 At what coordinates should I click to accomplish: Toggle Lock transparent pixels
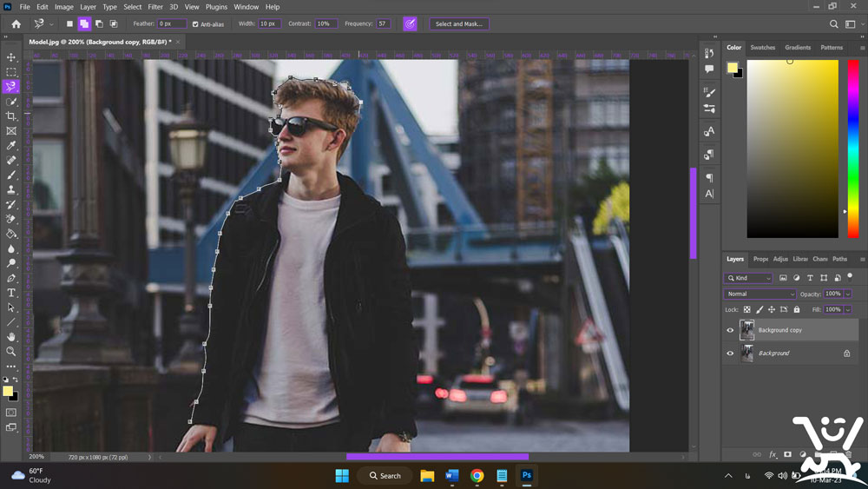coord(746,309)
